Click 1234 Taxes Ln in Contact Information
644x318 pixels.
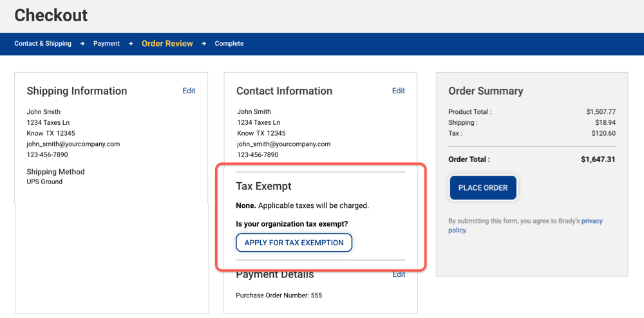point(258,122)
